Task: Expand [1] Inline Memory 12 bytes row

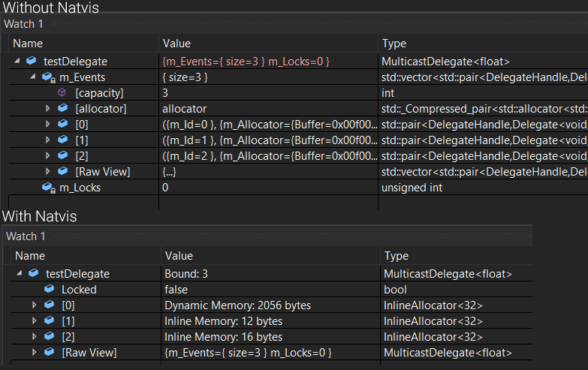Action: point(34,320)
